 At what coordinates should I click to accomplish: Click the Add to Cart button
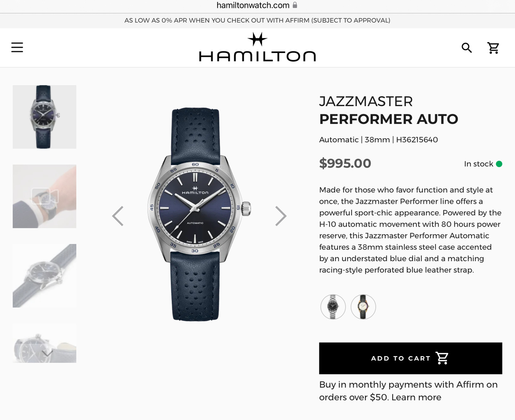(410, 358)
